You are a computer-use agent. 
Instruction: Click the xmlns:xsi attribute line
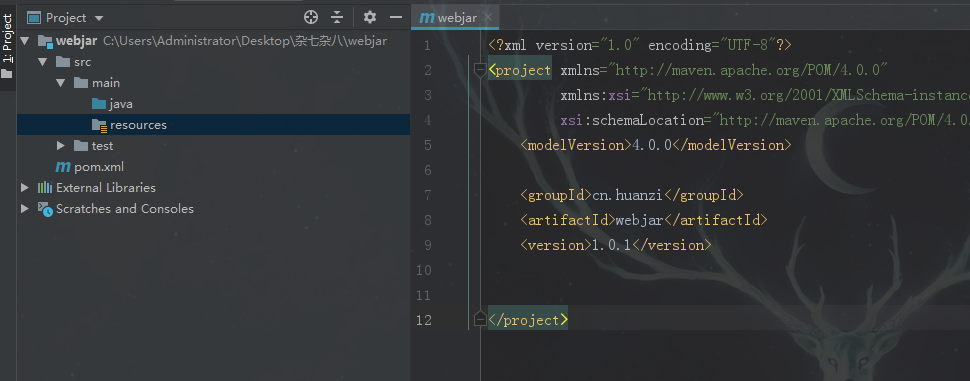click(x=765, y=95)
